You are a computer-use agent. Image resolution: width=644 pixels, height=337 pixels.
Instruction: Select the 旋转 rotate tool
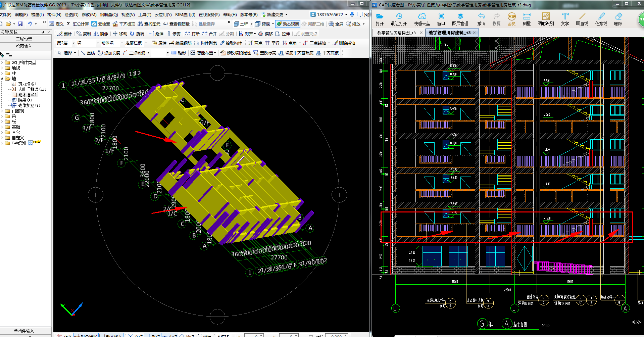137,34
